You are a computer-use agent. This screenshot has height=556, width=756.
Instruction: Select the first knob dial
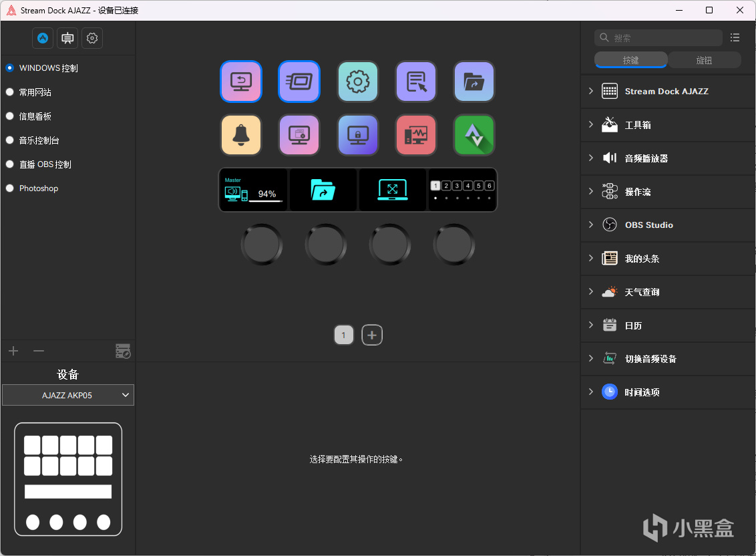[262, 245]
